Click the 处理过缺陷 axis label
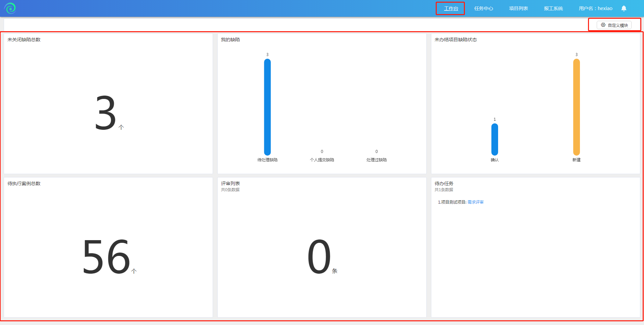This screenshot has width=644, height=325. [x=376, y=160]
